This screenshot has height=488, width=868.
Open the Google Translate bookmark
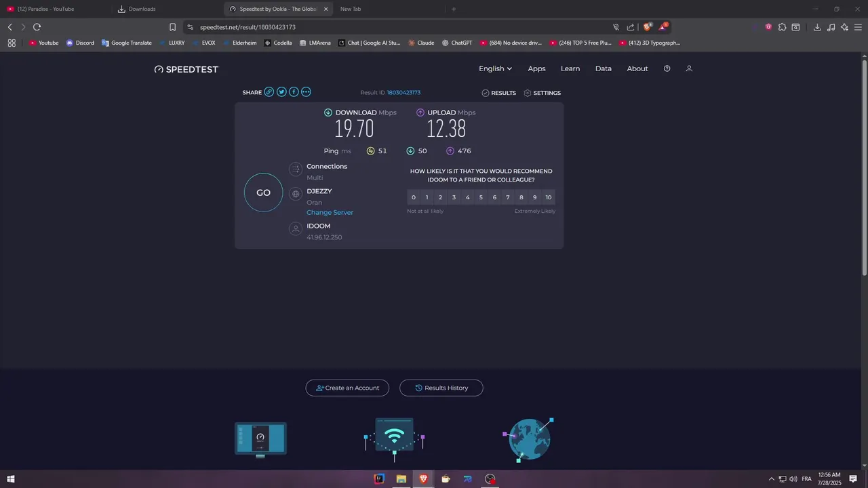coord(127,43)
